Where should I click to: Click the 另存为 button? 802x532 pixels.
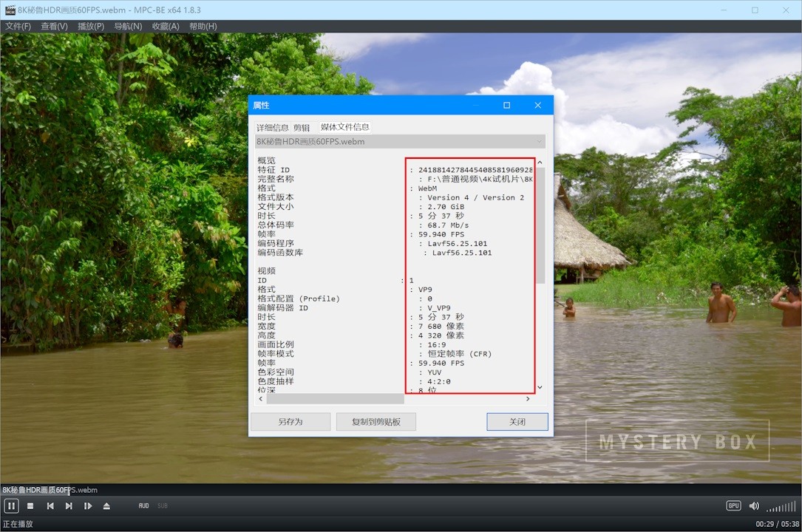[x=290, y=422]
